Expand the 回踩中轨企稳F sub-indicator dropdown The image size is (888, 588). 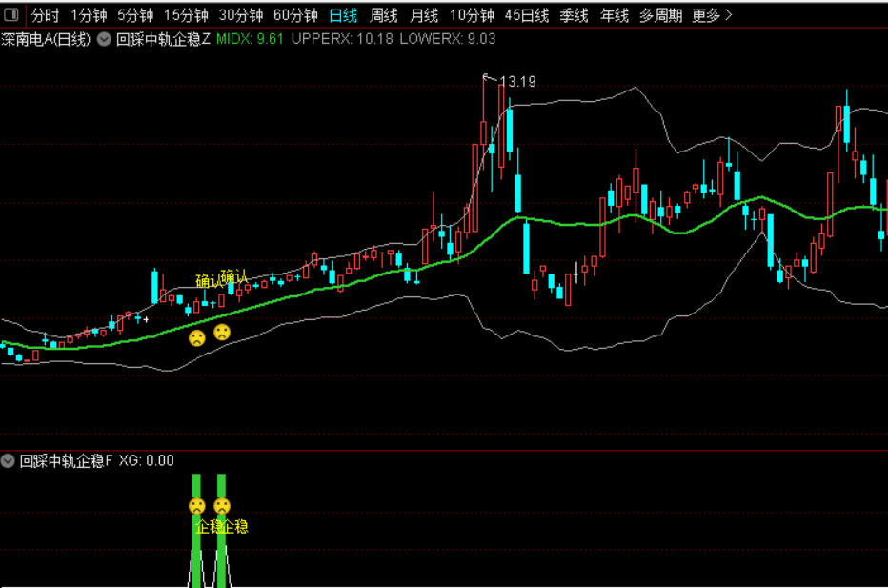coord(8,460)
